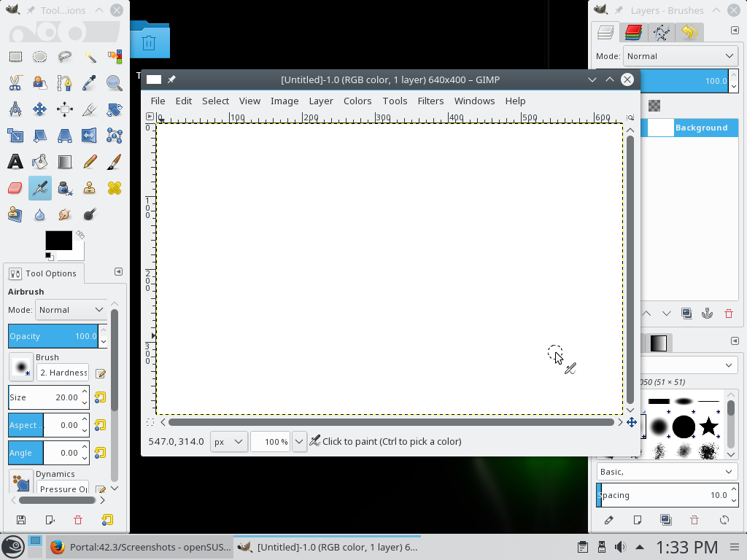Swap foreground and background colors

(x=80, y=235)
